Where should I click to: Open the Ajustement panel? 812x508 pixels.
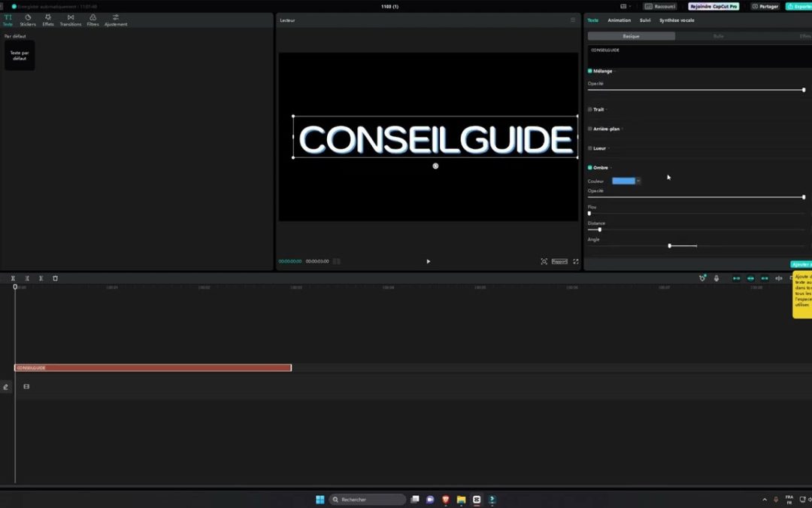116,20
